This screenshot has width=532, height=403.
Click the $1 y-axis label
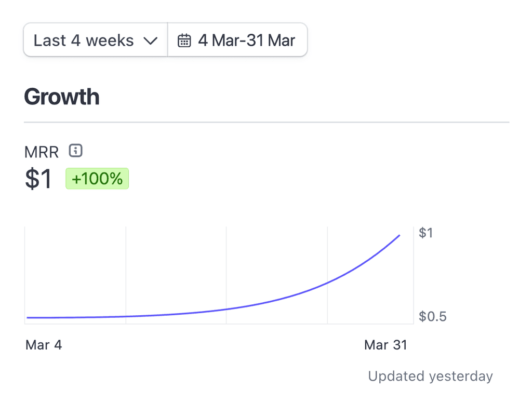[425, 233]
